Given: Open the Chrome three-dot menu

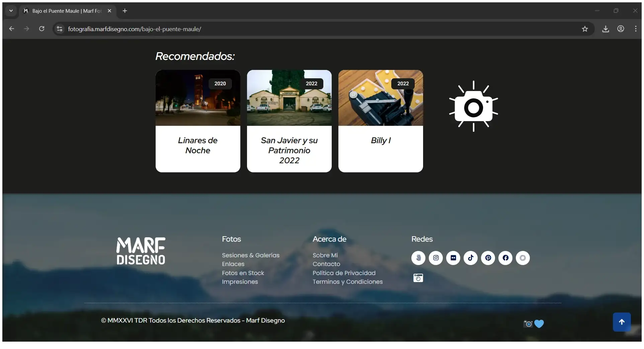Looking at the screenshot, I should [636, 29].
